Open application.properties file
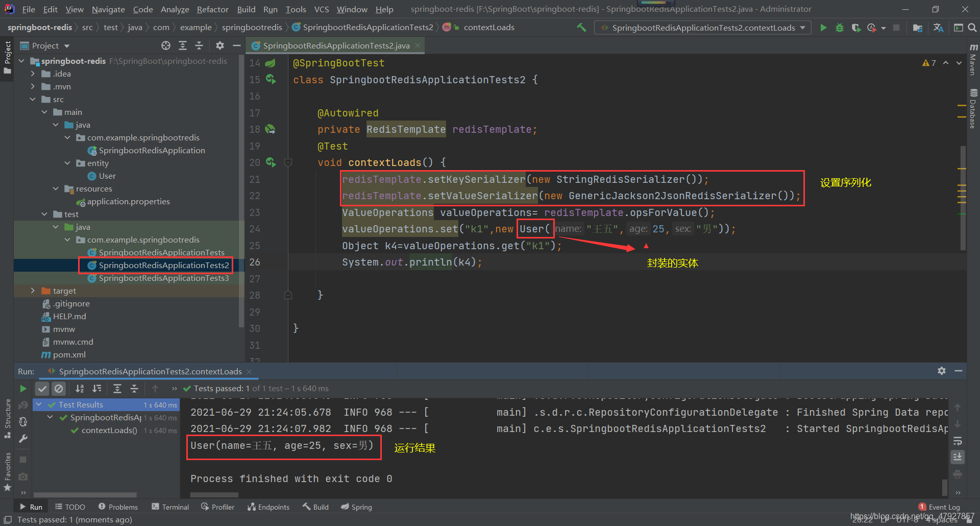Viewport: 980px width, 526px height. pos(128,201)
